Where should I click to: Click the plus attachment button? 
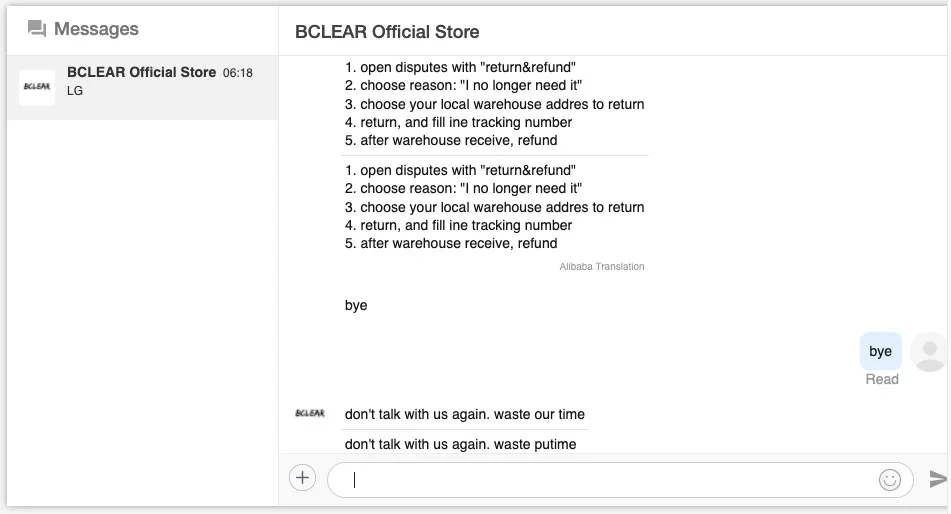tap(302, 478)
